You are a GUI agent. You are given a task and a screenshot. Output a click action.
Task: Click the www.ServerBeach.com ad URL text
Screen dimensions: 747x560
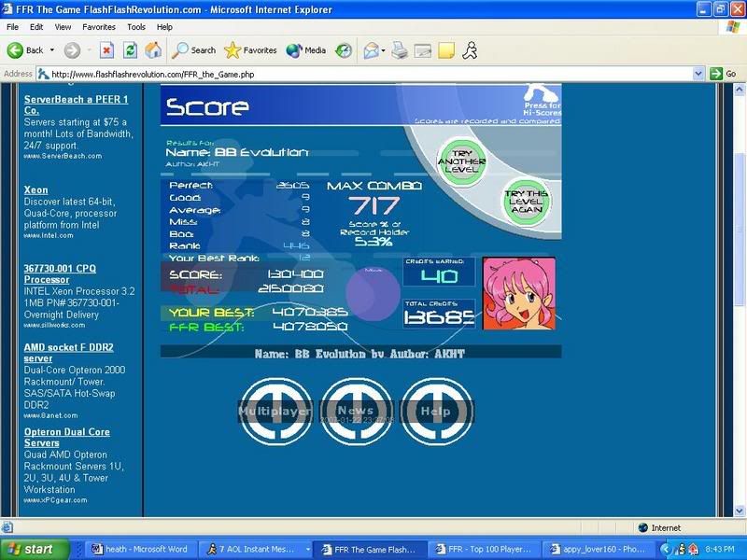(63, 156)
